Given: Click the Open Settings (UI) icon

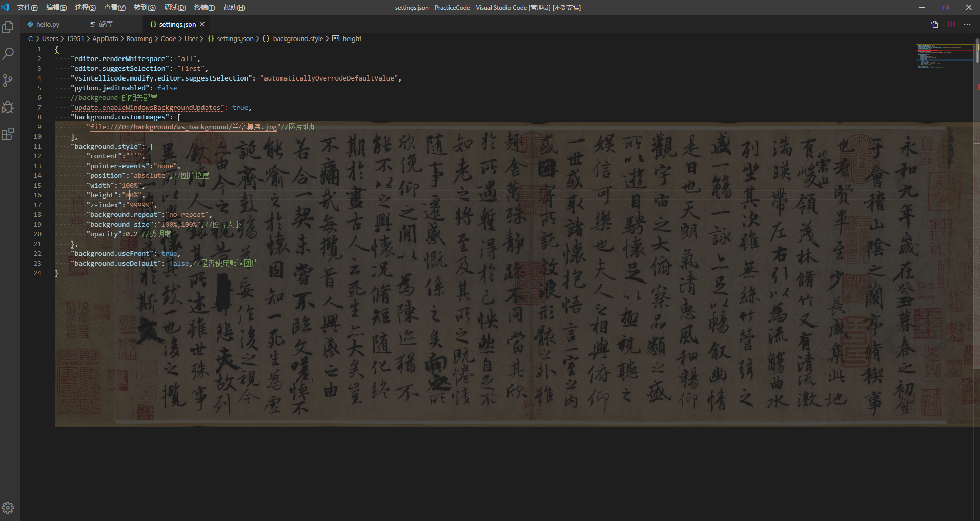Looking at the screenshot, I should click(935, 24).
